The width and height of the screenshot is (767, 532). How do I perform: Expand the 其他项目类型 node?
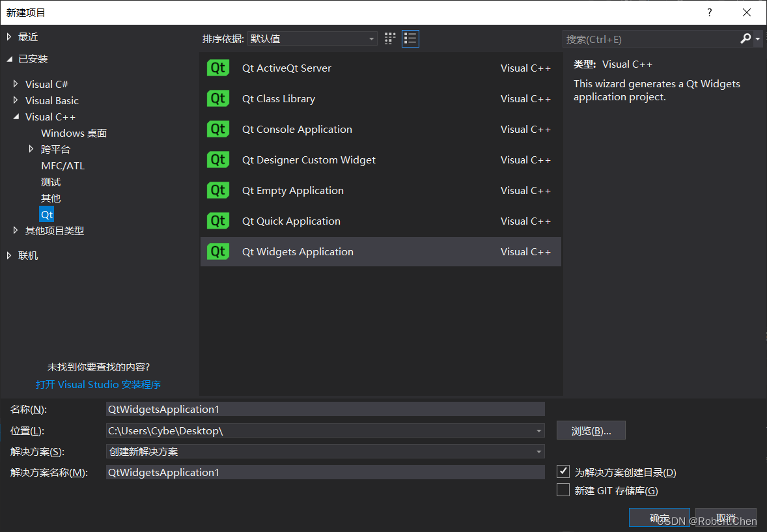(16, 230)
